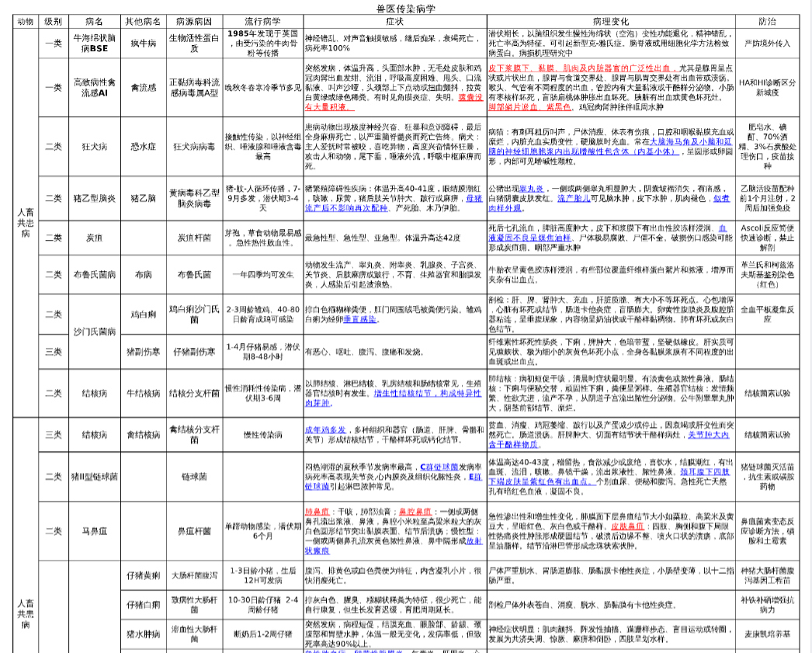Screen dimensions: 812x653
Task: Click the 猪水肿病 alternate name cell
Action: (144, 634)
